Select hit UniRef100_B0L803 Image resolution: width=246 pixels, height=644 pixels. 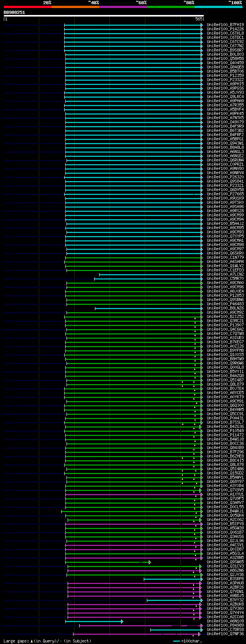click(x=225, y=54)
